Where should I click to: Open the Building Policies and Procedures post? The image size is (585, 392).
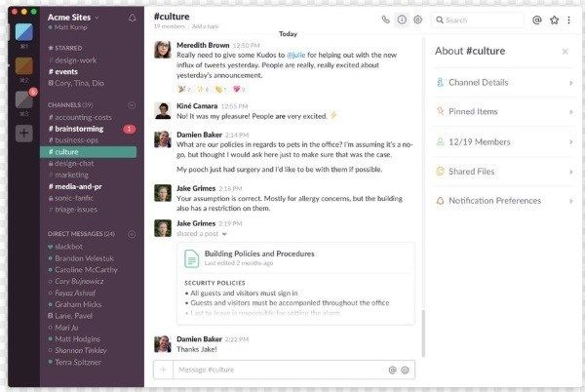(x=258, y=254)
